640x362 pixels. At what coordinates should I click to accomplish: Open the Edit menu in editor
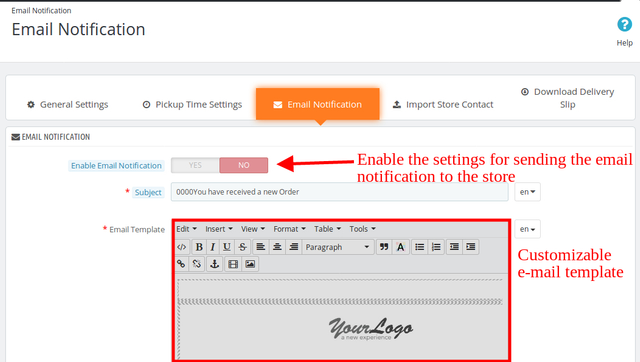click(x=187, y=229)
